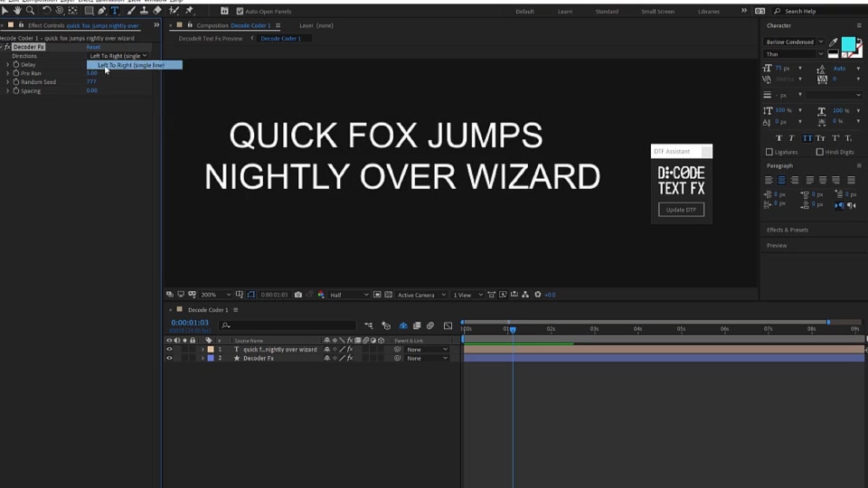Expand the Random Seed property
This screenshot has width=868, height=488.
[x=7, y=82]
